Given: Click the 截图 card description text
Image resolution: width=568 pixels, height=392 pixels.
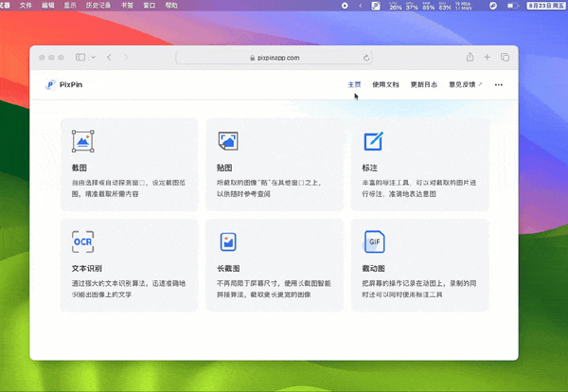Looking at the screenshot, I should [129, 188].
